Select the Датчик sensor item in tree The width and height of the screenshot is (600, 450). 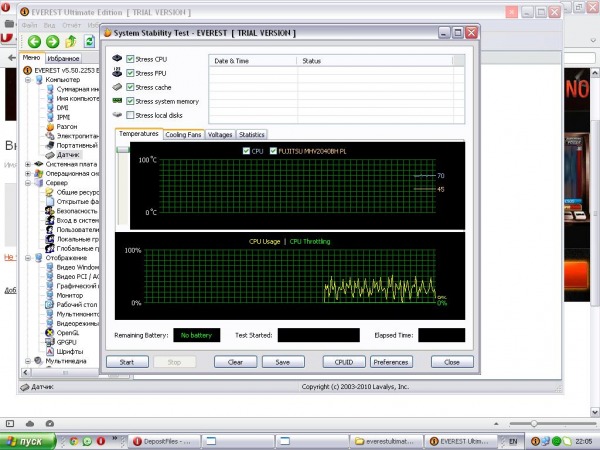(68, 155)
